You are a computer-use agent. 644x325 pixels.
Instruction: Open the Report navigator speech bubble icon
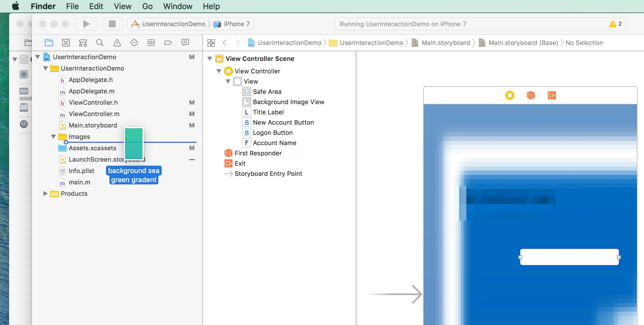[x=185, y=43]
